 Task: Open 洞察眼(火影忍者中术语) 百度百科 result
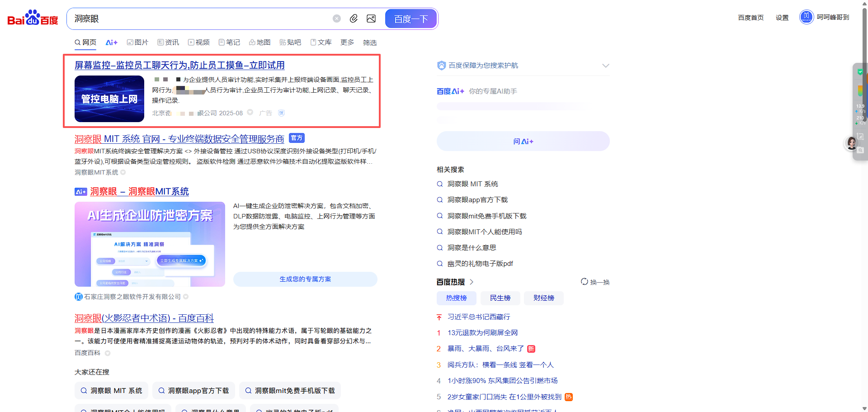coord(144,318)
